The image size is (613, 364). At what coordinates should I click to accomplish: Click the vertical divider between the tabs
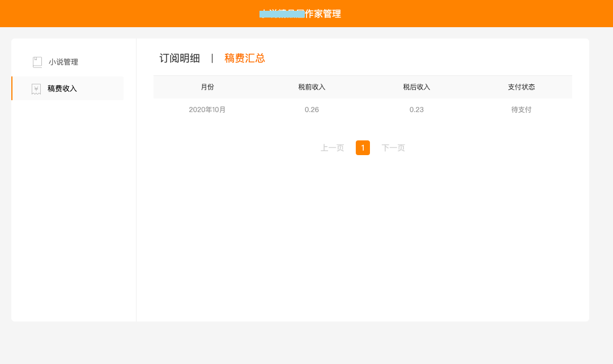point(212,58)
